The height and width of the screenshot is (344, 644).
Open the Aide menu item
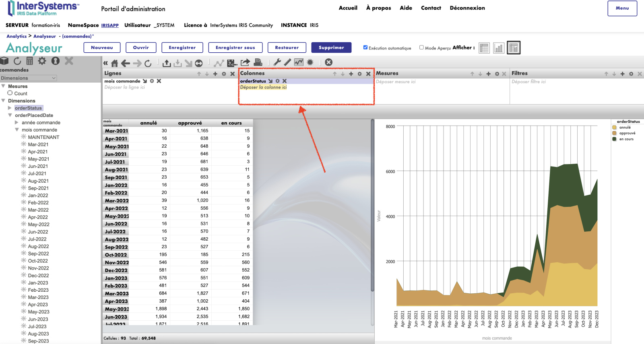[x=406, y=8]
